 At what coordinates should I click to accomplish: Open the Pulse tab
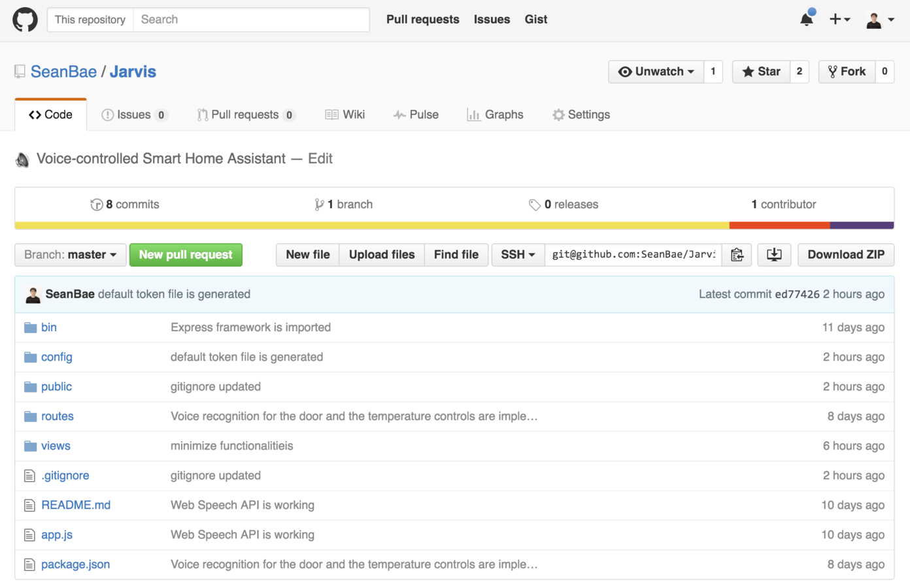coord(416,115)
